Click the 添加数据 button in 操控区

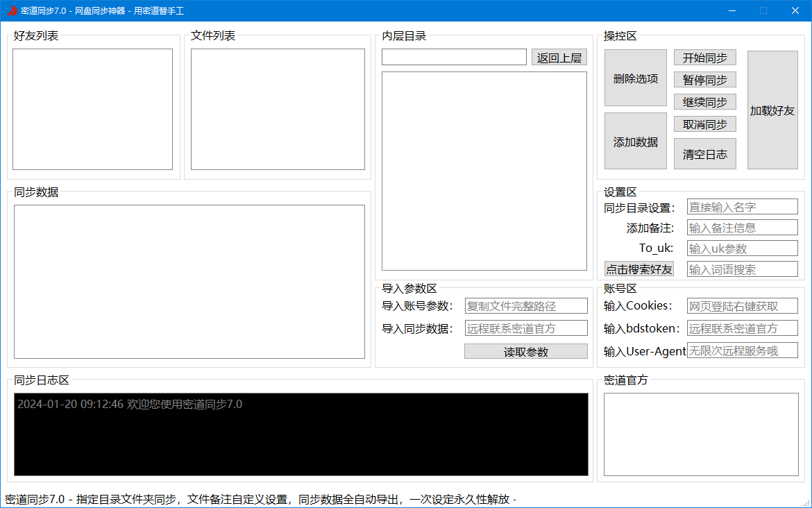(x=635, y=141)
